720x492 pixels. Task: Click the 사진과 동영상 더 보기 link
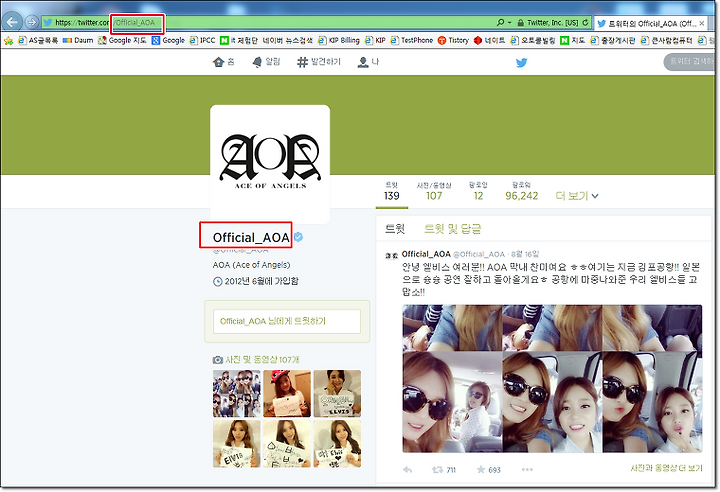click(666, 468)
